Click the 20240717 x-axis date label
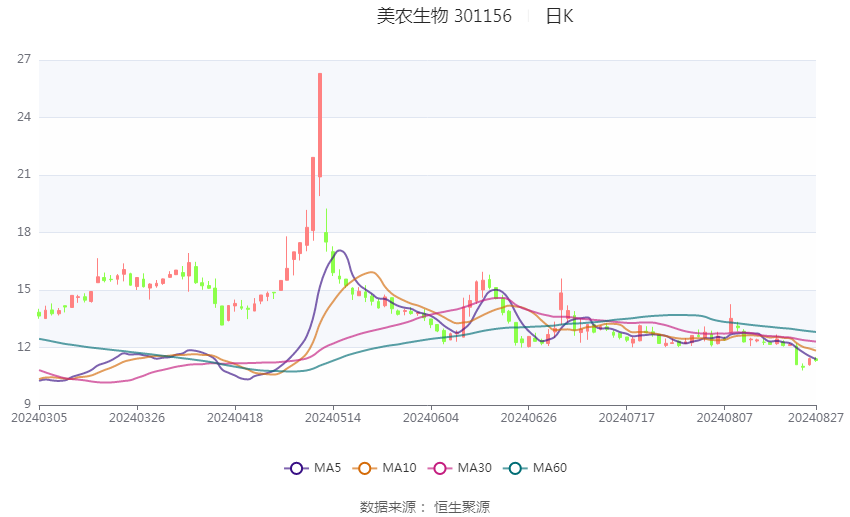The image size is (850, 517). point(627,418)
